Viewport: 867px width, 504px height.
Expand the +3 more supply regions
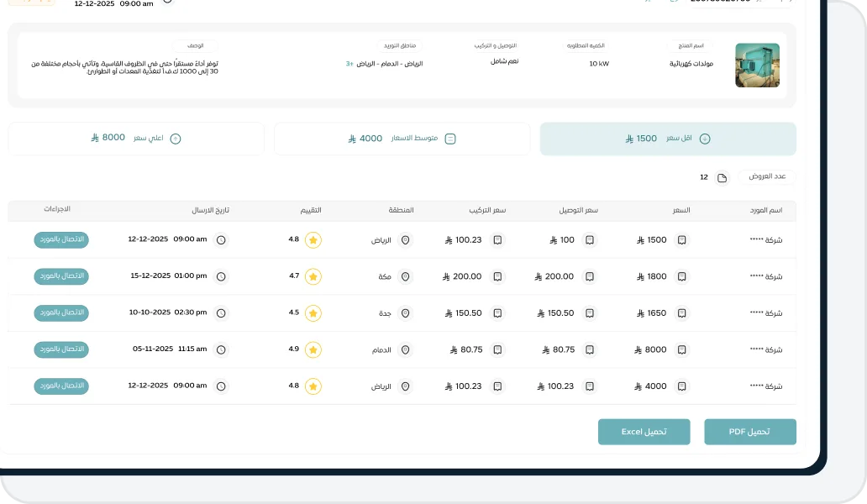(x=349, y=64)
